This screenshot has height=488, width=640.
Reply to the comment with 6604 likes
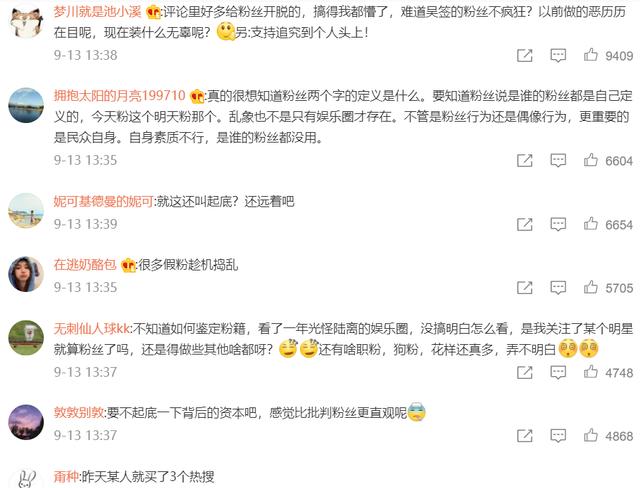pyautogui.click(x=558, y=160)
